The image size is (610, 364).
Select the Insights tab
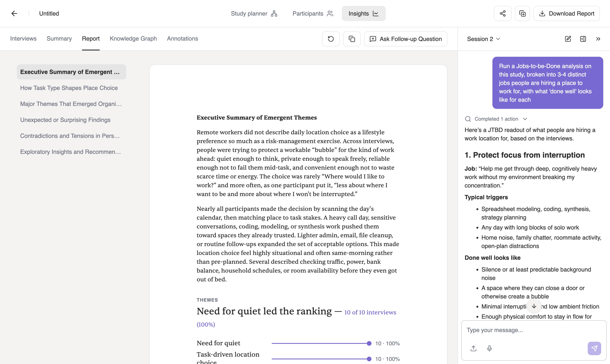pyautogui.click(x=363, y=13)
